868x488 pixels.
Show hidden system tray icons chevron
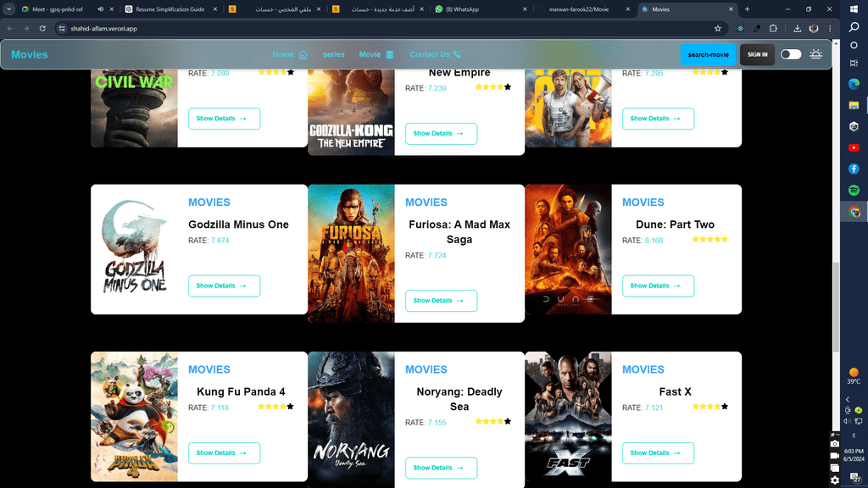(848, 399)
